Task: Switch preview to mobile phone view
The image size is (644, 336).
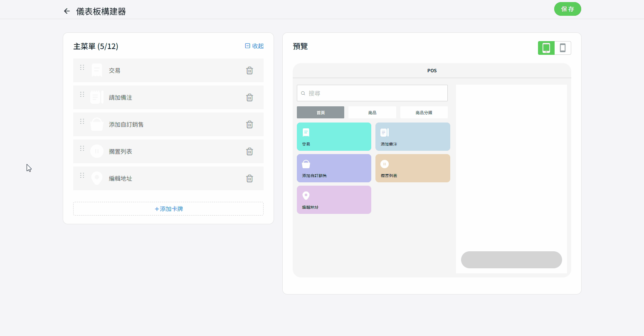Action: tap(563, 48)
